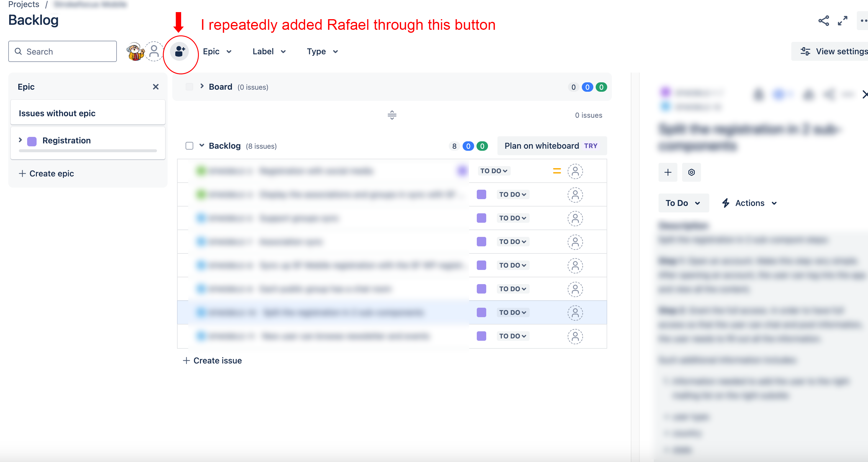Close the Epic panel

(x=156, y=87)
